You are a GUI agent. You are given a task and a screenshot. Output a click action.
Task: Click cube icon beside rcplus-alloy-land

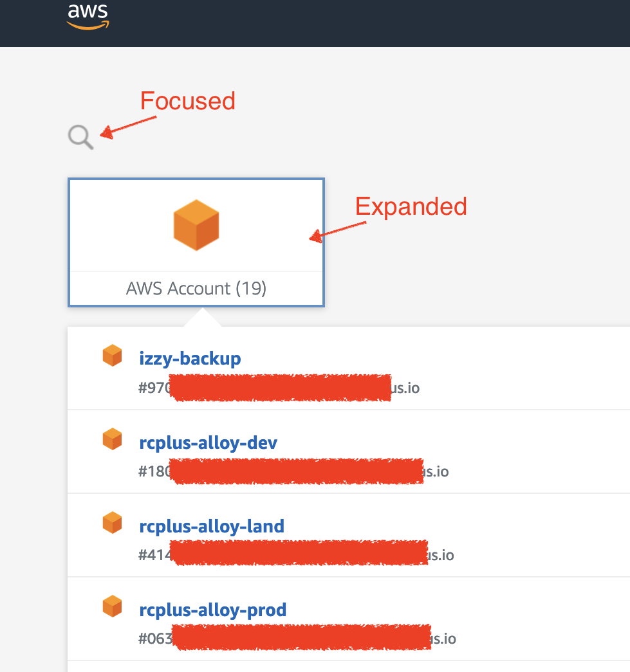pyautogui.click(x=113, y=522)
